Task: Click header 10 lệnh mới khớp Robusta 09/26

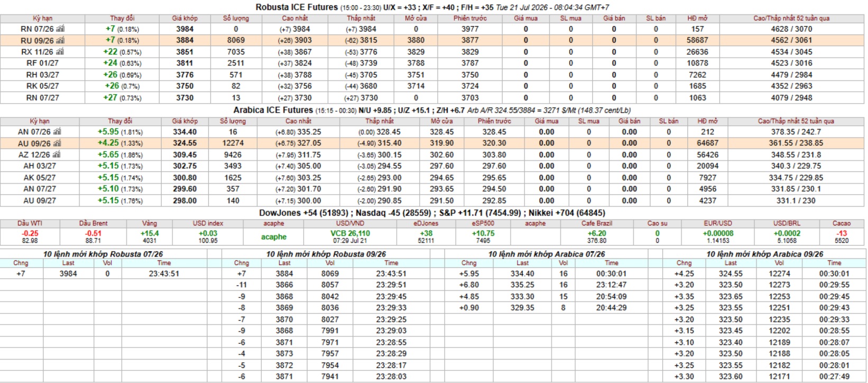Action: pos(326,254)
